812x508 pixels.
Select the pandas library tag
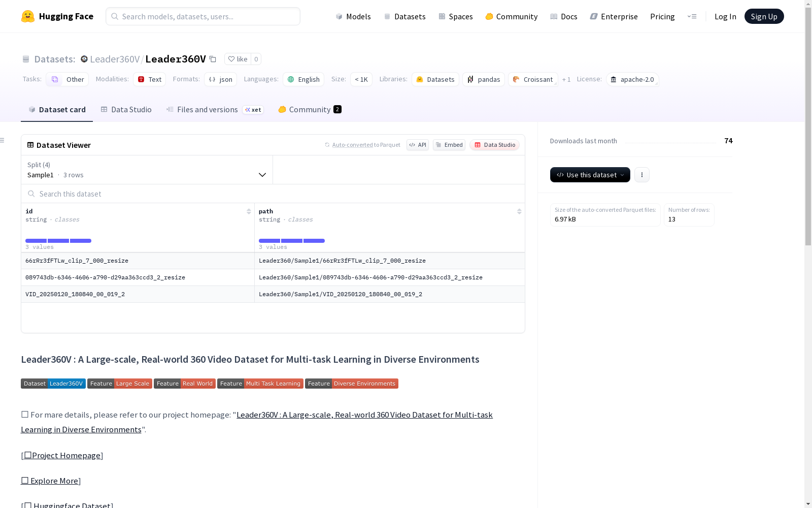(484, 79)
